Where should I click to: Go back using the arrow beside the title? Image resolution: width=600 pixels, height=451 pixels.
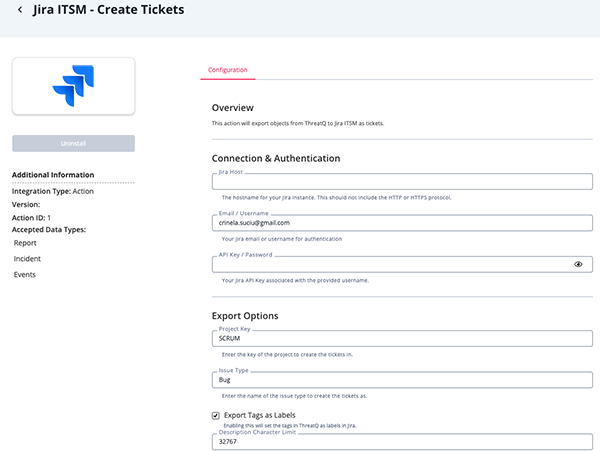20,10
